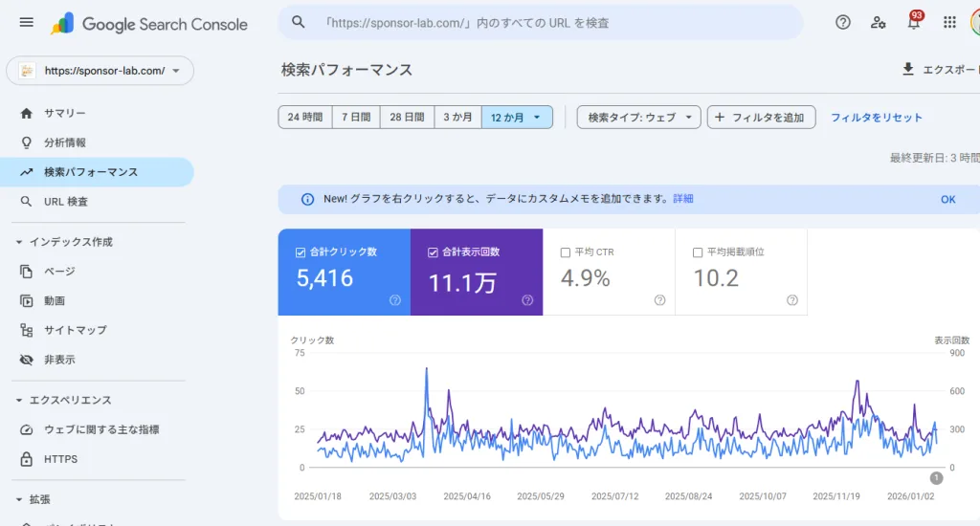Screen dimensions: 980x526
Task: Dismiss the banner with OK
Action: pos(948,199)
